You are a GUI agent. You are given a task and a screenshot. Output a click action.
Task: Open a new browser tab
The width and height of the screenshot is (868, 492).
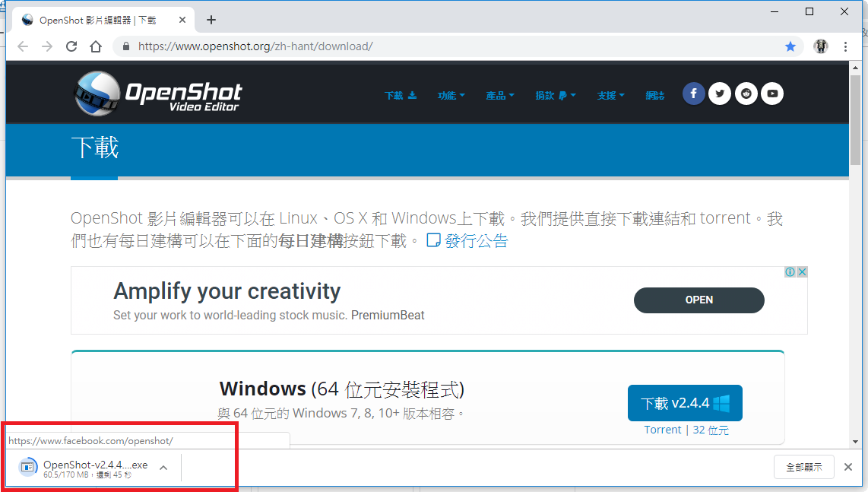211,20
